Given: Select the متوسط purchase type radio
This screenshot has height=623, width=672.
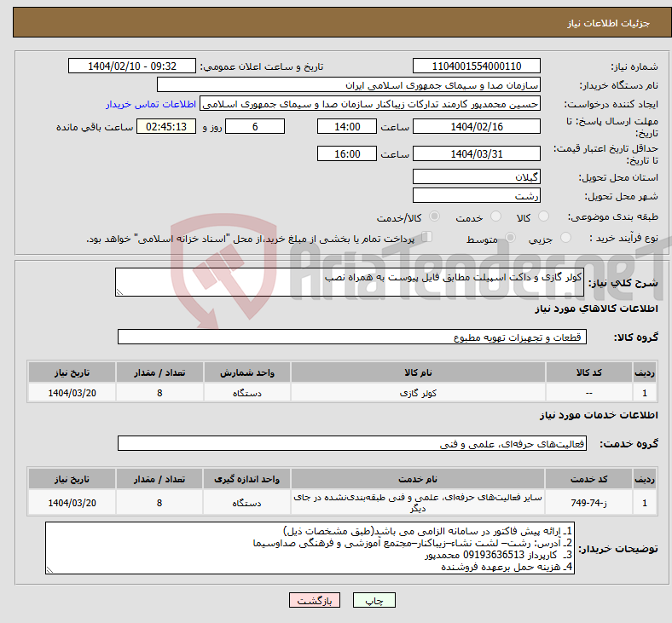Looking at the screenshot, I should pos(510,237).
